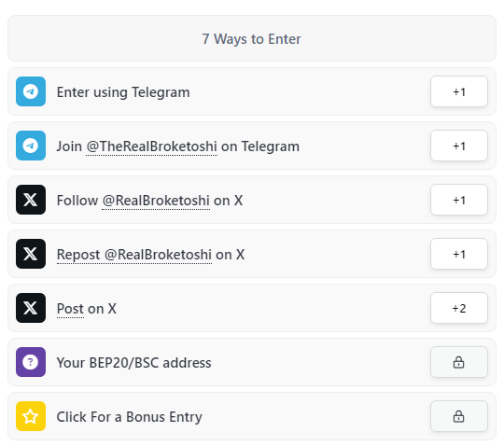Click +1 button for Follow on X
504x446 pixels.
point(459,200)
